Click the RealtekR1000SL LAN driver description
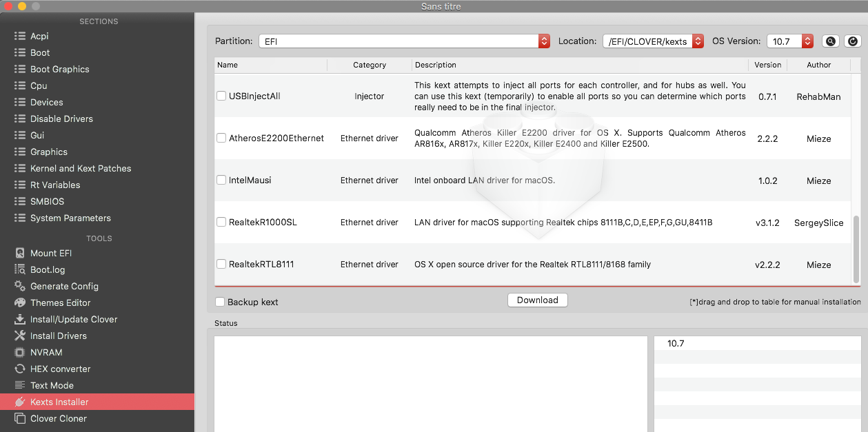Screen dimensions: 868x432 point(563,223)
